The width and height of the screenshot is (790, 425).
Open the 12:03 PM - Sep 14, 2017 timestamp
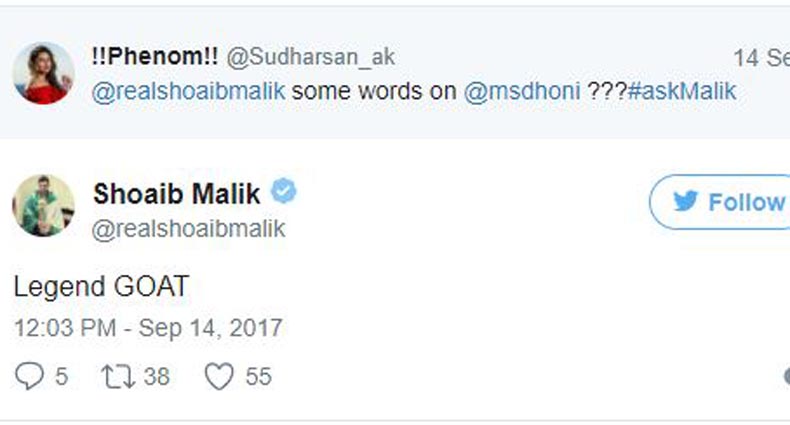[148, 327]
